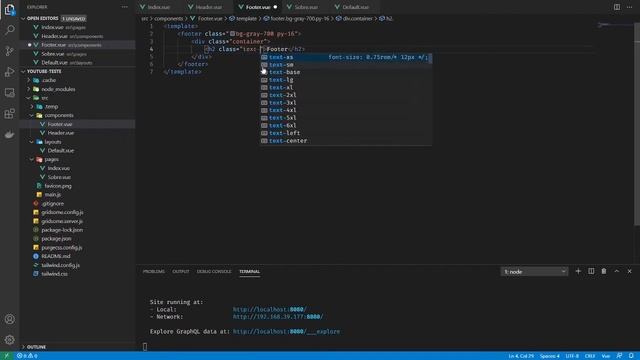Open the Accounts icon in activity bar
This screenshot has width=640, height=360.
pos(9,319)
